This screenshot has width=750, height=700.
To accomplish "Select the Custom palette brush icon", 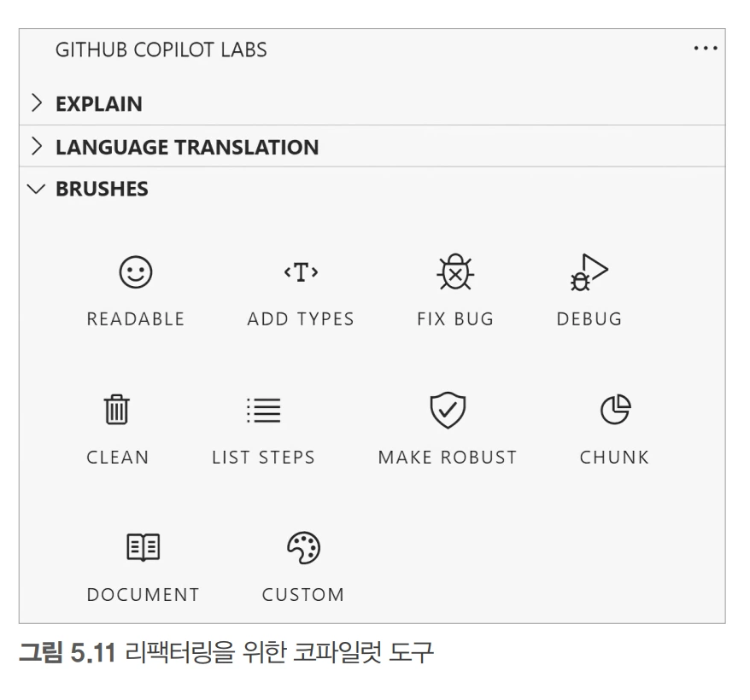I will pos(303,547).
